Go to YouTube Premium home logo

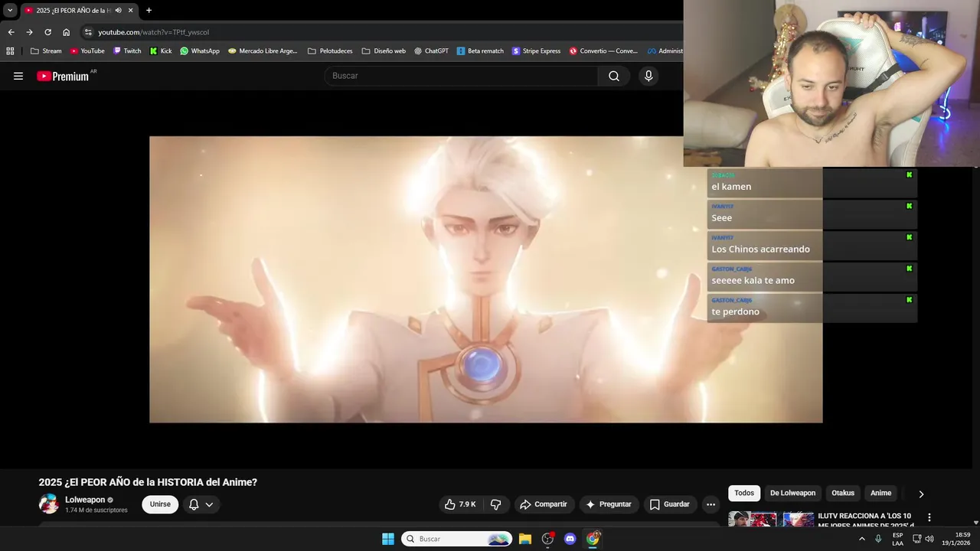coord(64,76)
